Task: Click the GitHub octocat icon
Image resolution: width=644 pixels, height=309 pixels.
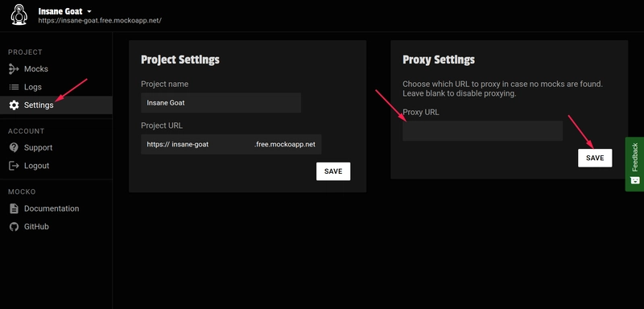Action: (x=14, y=226)
